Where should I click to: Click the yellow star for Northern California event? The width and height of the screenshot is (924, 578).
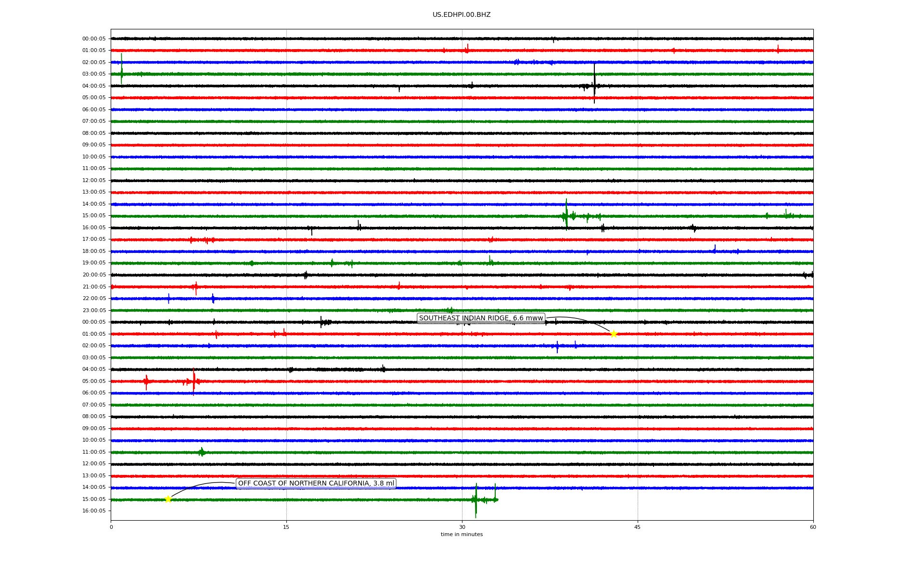168,499
